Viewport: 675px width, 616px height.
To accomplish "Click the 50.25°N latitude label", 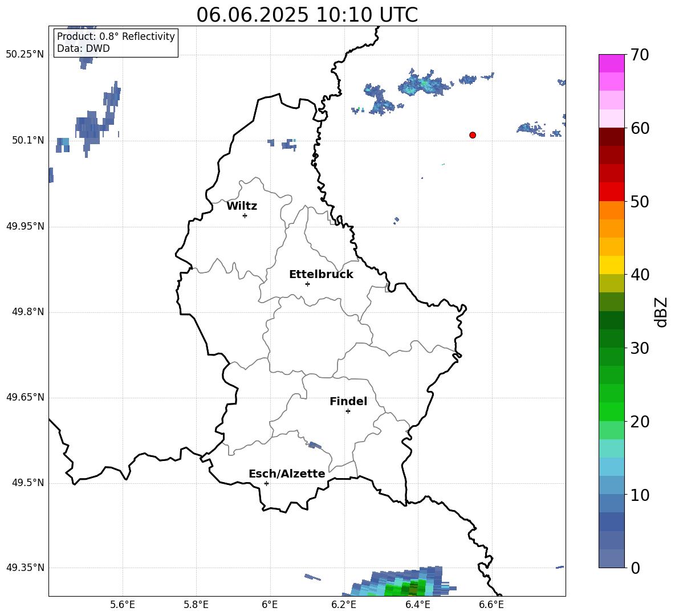I will (25, 55).
